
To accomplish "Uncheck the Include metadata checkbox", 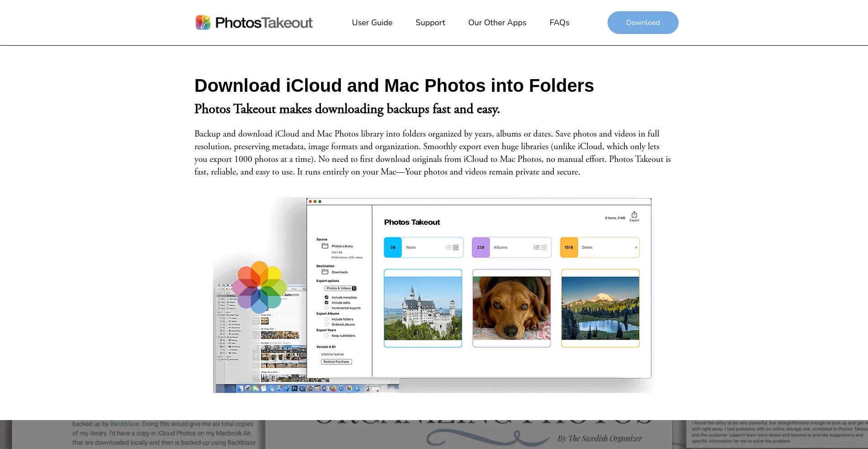I will coord(326,297).
